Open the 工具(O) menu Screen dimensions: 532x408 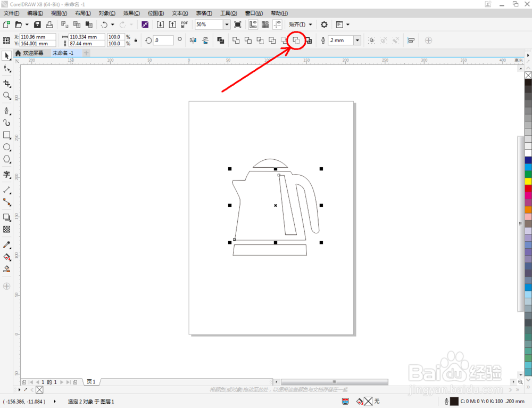[x=228, y=13]
